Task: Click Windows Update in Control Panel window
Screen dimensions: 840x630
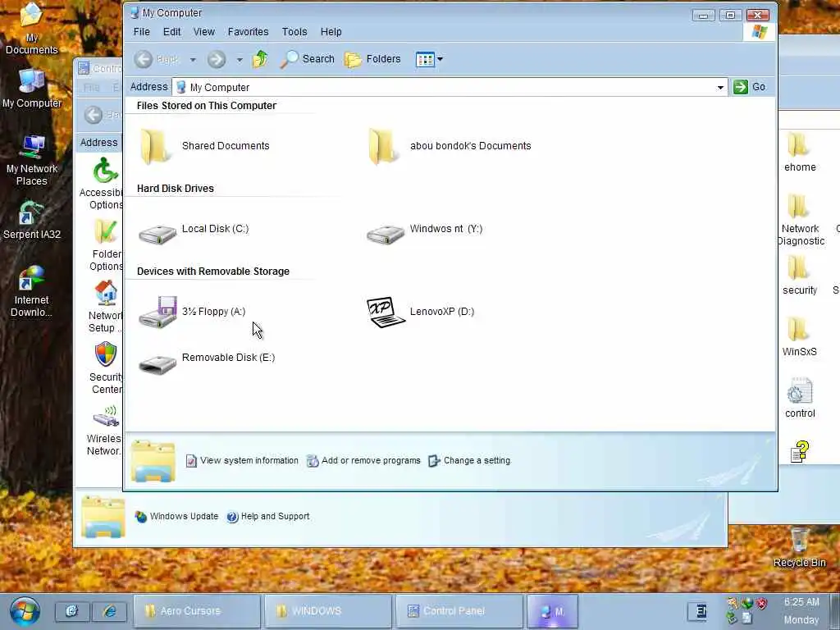Action: (x=177, y=517)
